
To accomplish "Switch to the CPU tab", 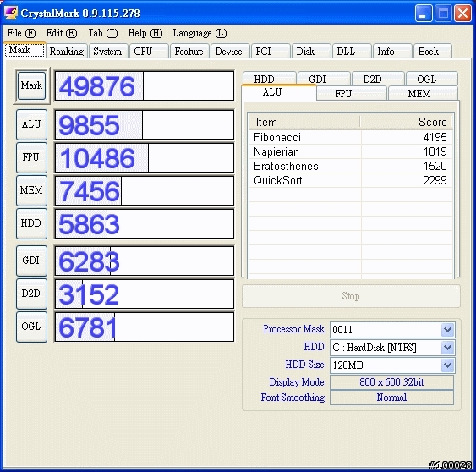I will 149,51.
